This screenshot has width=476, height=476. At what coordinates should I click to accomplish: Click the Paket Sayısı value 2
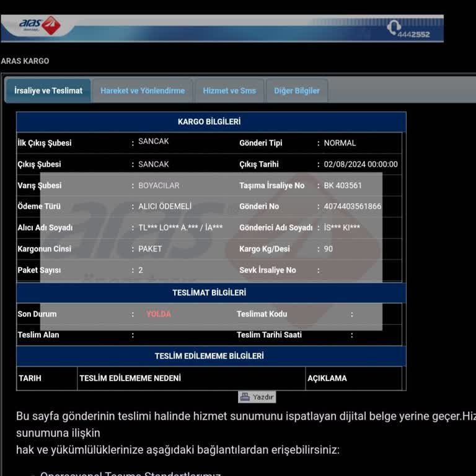[141, 270]
